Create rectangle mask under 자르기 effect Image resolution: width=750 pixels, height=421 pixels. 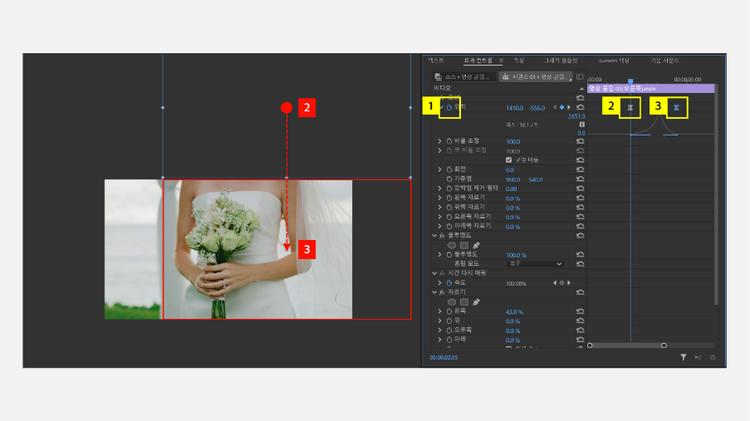pos(464,302)
